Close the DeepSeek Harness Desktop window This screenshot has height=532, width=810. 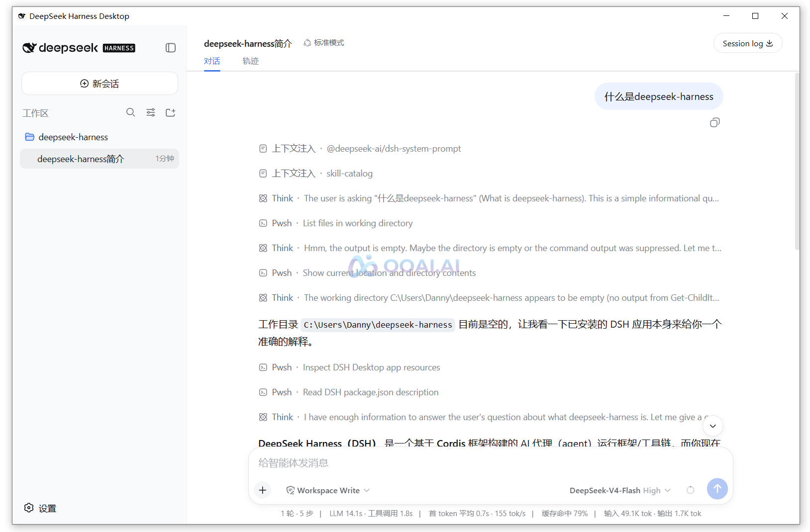point(785,16)
